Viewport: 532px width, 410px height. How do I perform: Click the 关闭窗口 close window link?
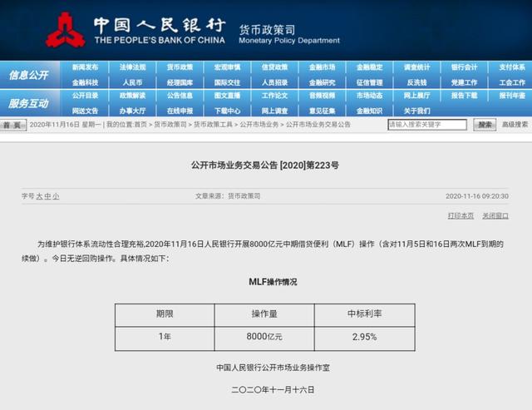point(495,216)
